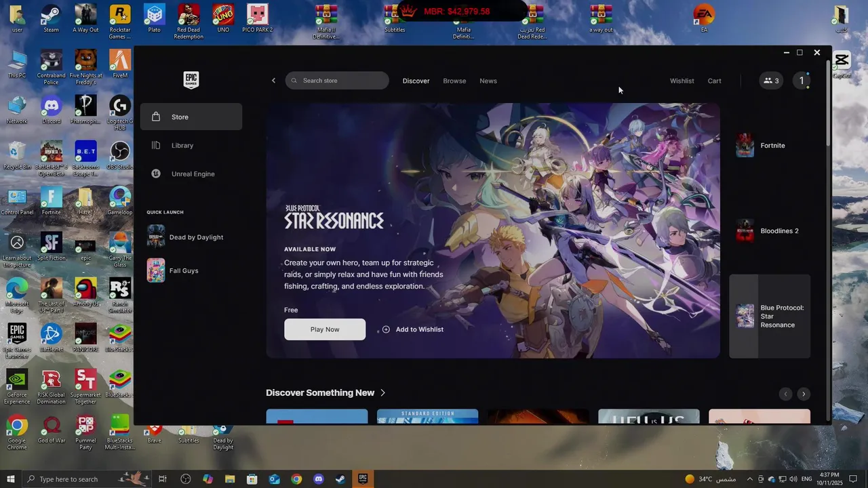This screenshot has height=488, width=868.
Task: Select the UNO desktop icon
Action: tap(222, 19)
